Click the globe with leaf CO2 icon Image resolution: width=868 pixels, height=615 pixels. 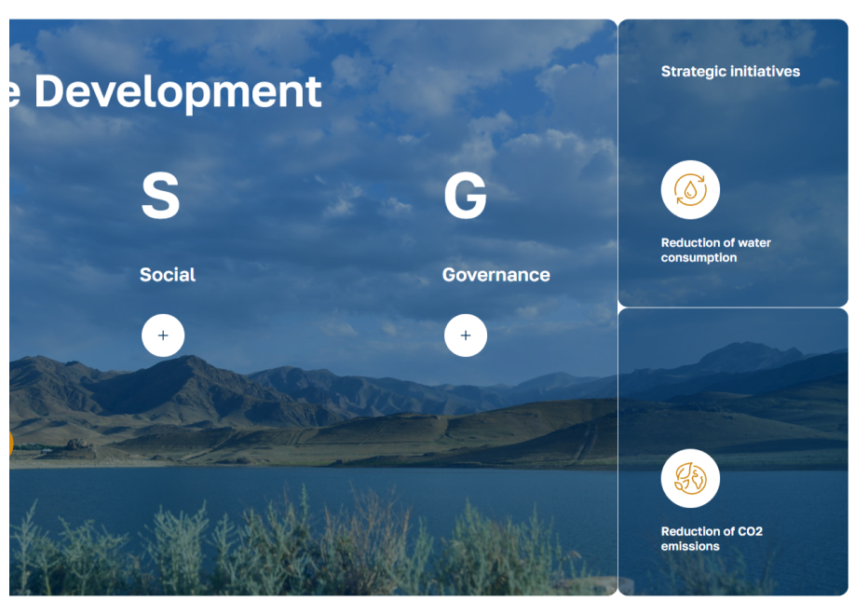point(690,478)
